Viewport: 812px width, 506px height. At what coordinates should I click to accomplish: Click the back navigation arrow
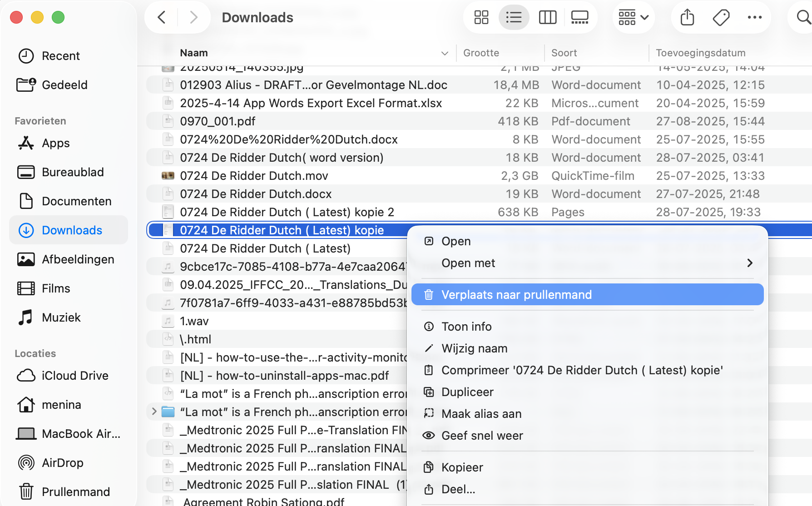point(161,17)
